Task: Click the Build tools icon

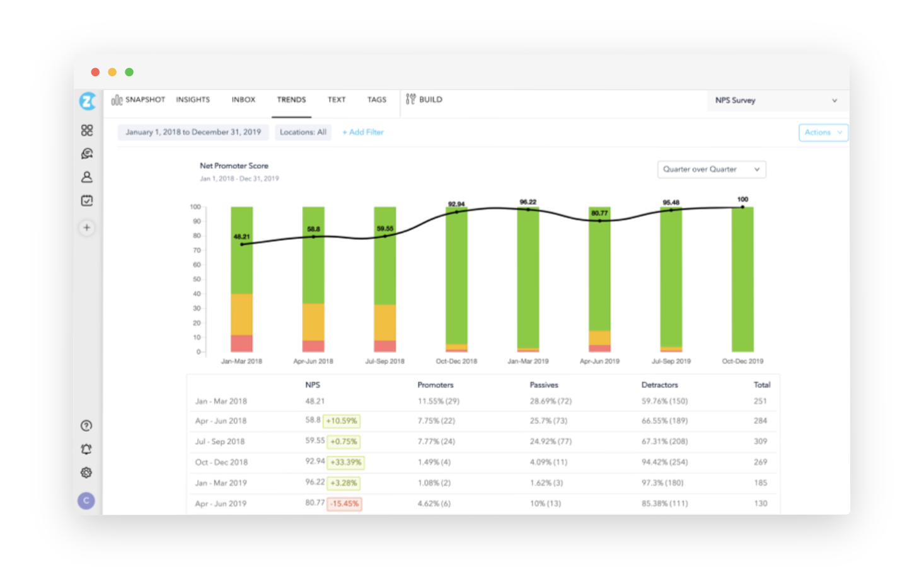Action: coord(411,99)
